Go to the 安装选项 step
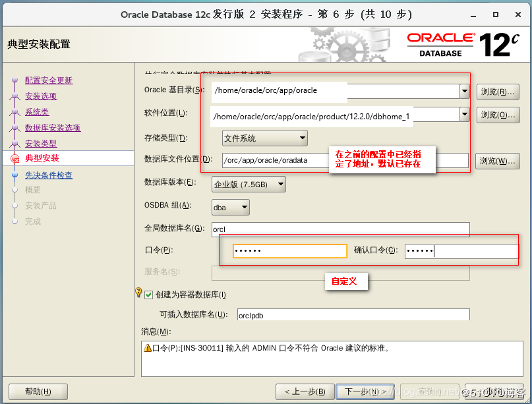 pos(41,96)
